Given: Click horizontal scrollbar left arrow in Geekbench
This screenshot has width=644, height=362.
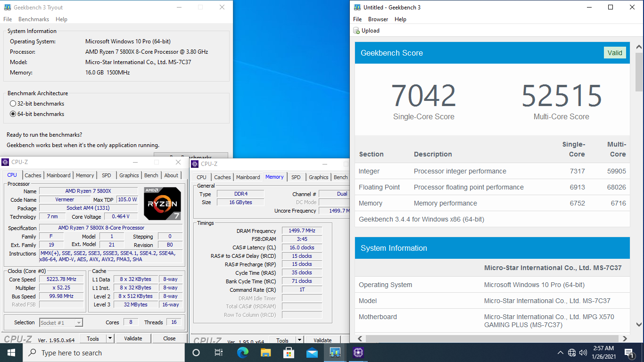Looking at the screenshot, I should tap(360, 338).
